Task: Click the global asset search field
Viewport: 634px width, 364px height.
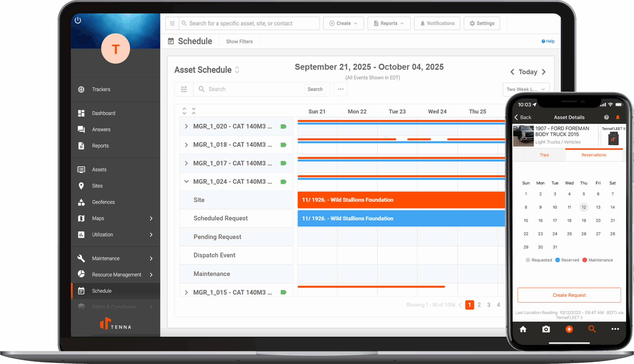Action: 249,23
